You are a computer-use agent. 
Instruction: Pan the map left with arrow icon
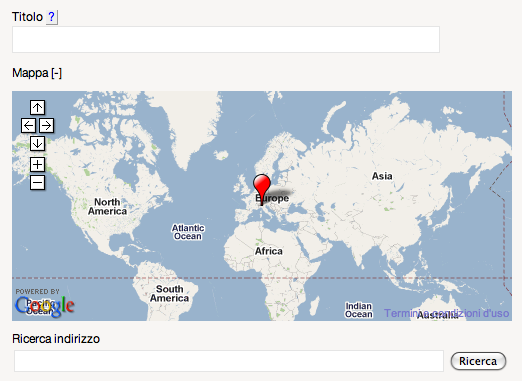(x=28, y=126)
